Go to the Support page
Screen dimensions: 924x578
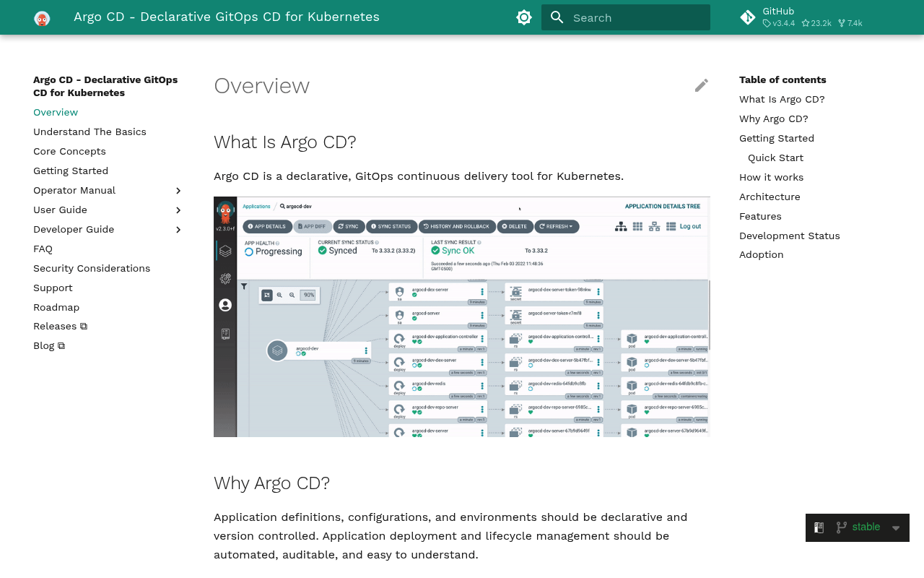pos(53,288)
